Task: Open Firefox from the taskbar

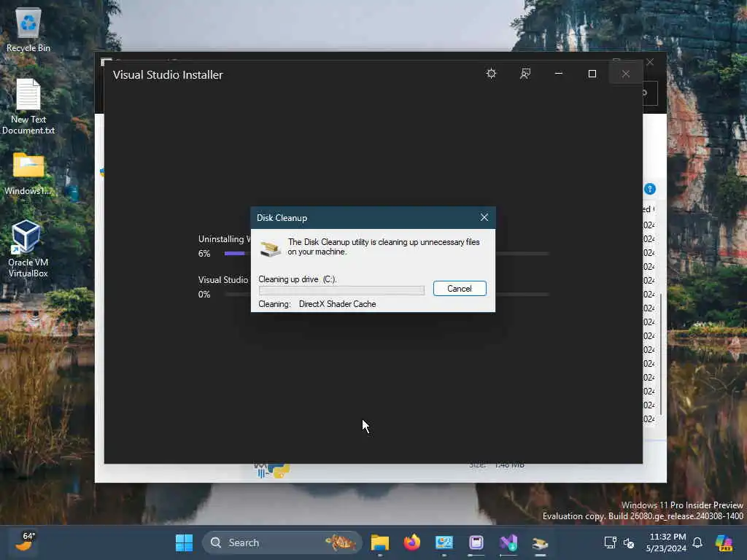Action: 412,542
